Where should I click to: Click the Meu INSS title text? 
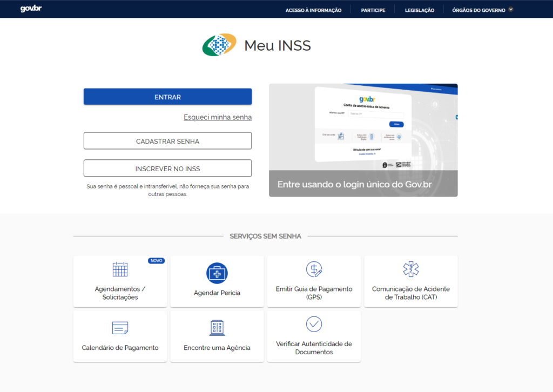coord(278,45)
